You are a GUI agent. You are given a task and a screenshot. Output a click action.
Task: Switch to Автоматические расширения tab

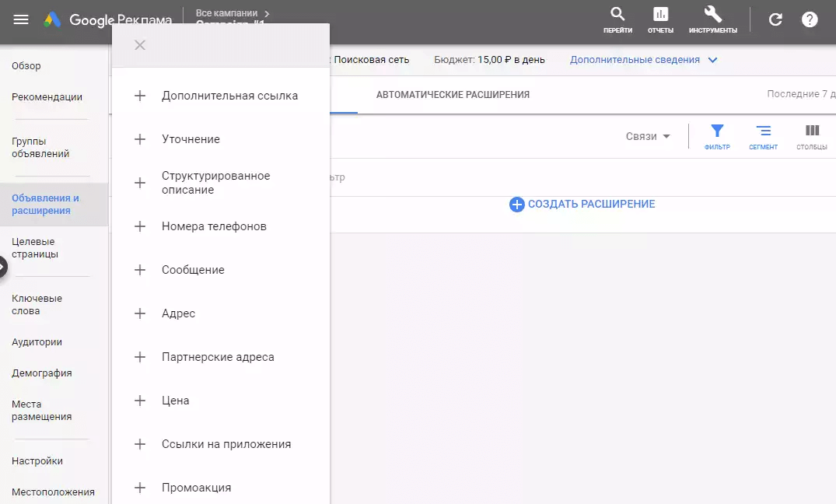(453, 95)
